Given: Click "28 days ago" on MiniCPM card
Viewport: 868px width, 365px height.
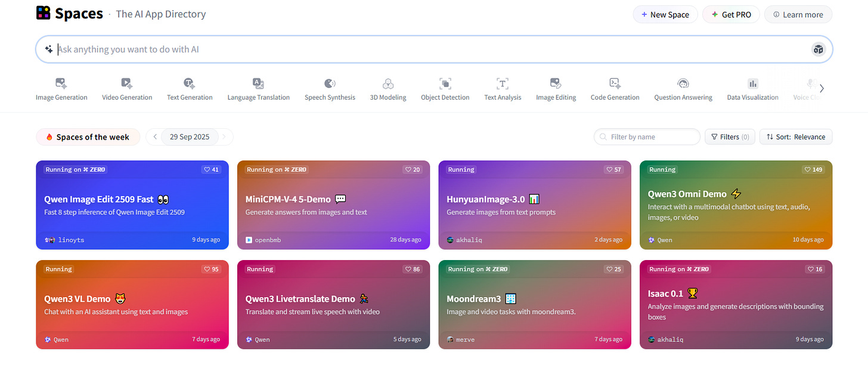Looking at the screenshot, I should coord(405,240).
